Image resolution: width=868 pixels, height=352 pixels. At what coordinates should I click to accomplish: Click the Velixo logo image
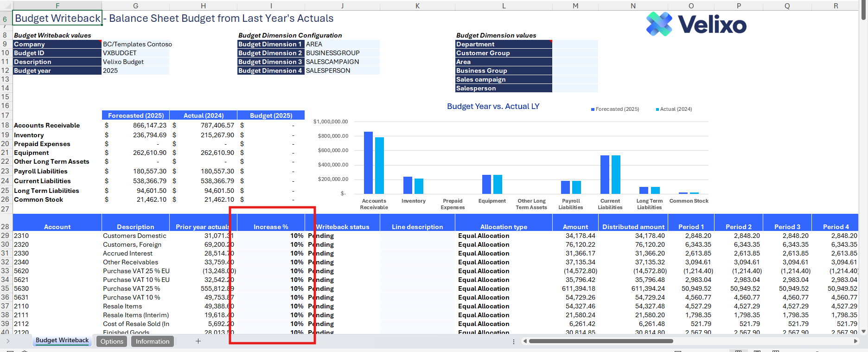point(696,24)
